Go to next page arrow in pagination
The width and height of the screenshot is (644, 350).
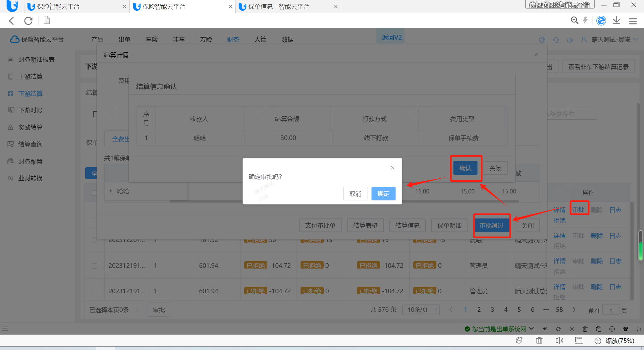574,310
